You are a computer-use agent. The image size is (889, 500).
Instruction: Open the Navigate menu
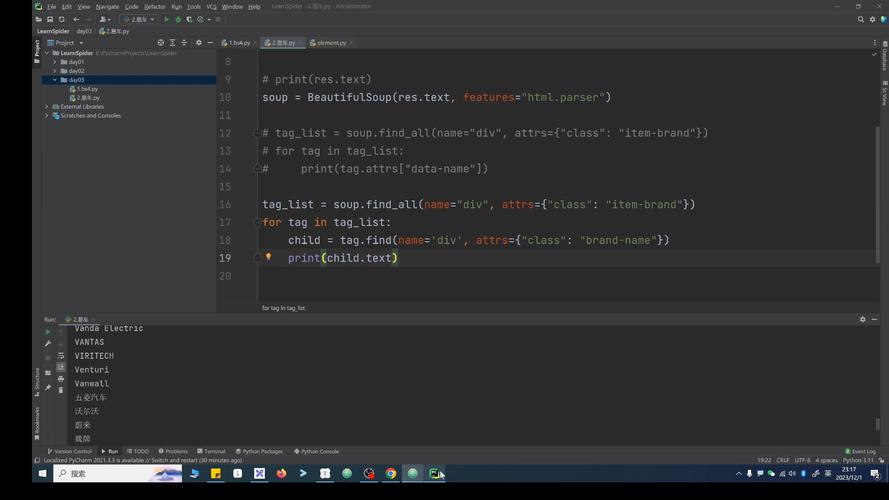coord(107,6)
